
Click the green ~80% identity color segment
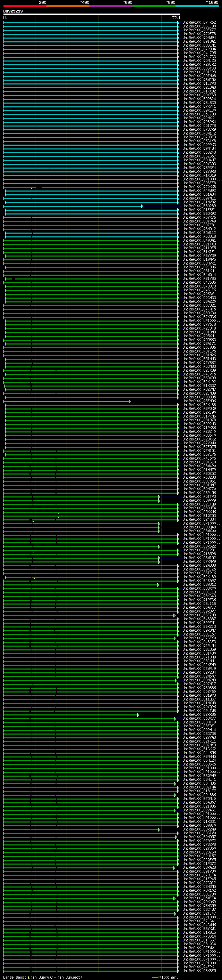154,6
